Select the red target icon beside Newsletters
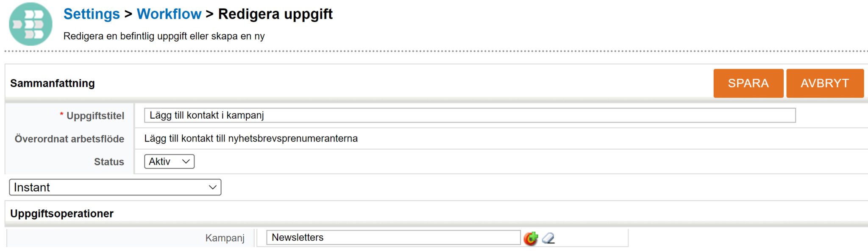The image size is (868, 251). click(x=531, y=238)
